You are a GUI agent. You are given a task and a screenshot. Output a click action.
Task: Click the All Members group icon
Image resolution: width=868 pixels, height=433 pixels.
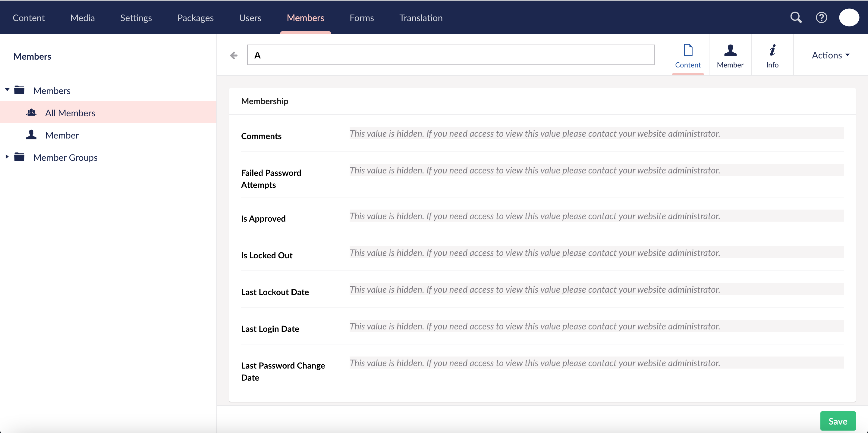click(31, 112)
